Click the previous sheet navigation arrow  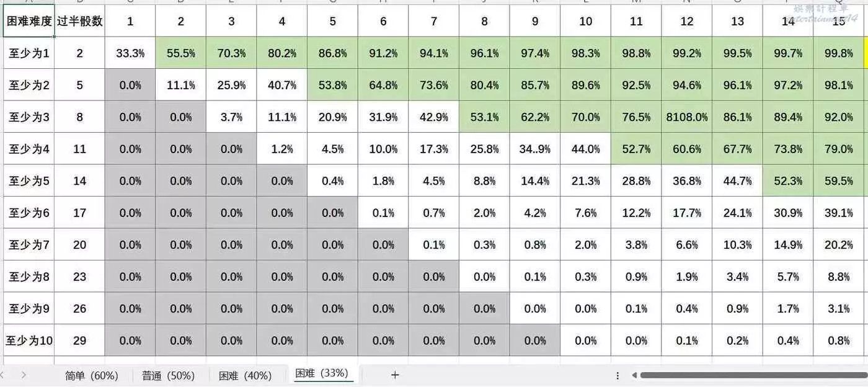(3, 375)
